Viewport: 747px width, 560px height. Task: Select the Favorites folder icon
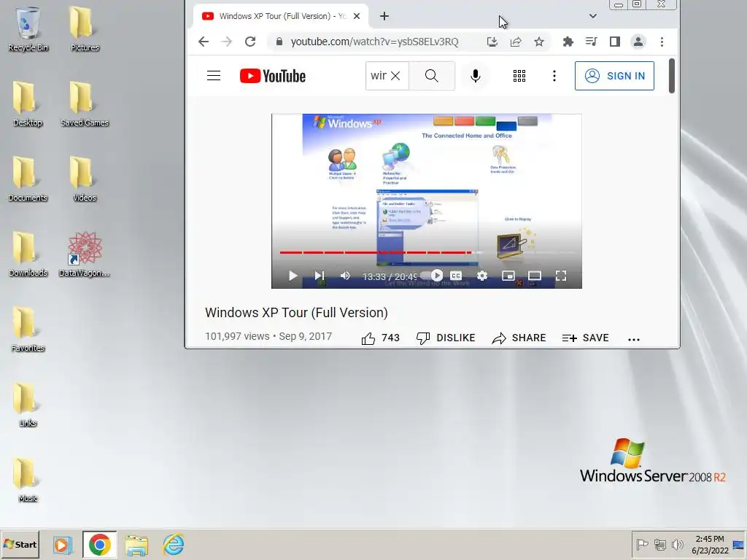(x=28, y=330)
